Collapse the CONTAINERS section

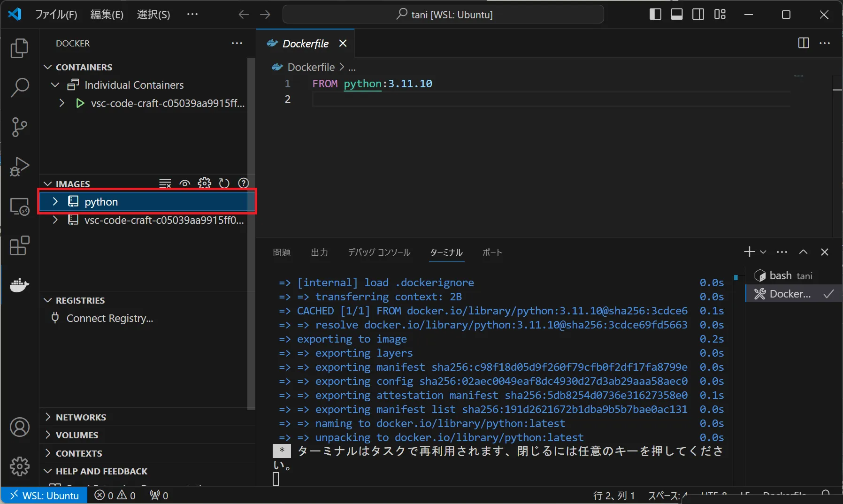pos(84,67)
